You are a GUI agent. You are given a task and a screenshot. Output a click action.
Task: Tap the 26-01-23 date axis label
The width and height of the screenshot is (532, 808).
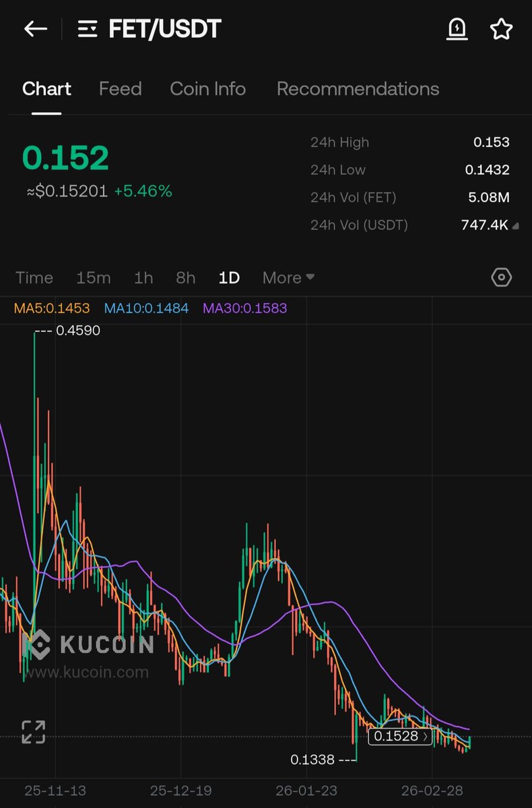click(x=306, y=790)
